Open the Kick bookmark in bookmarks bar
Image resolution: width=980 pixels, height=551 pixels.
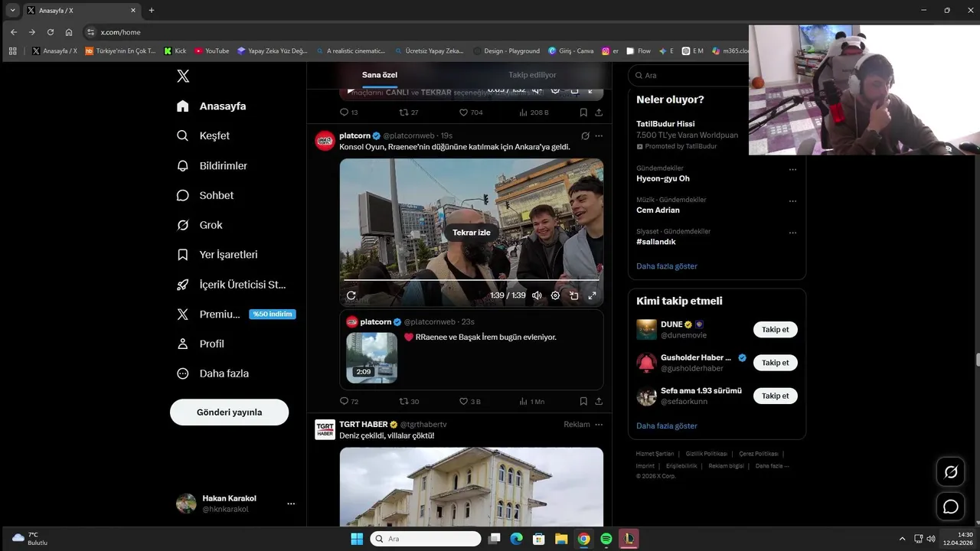175,51
